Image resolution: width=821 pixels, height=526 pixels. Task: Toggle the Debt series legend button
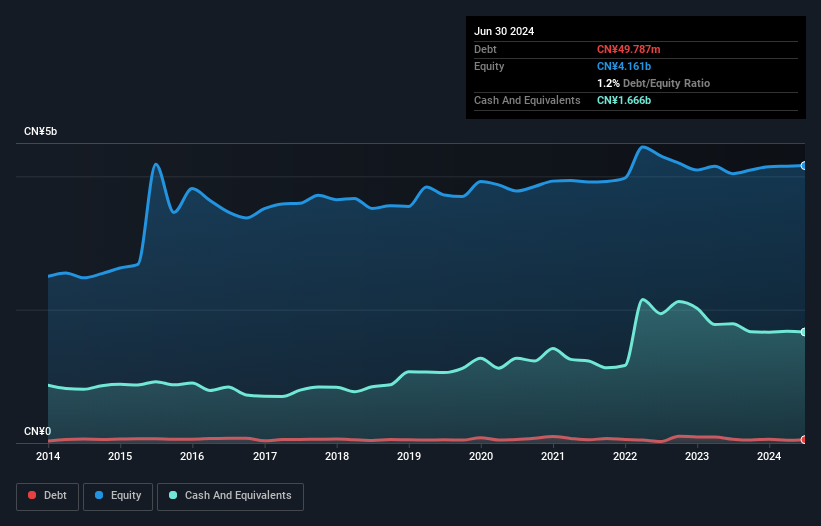coord(48,496)
